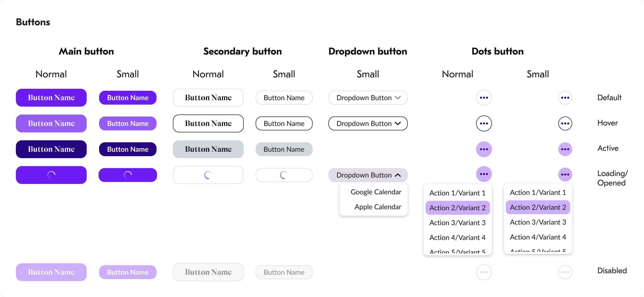Select Google Calendar from the dropdown
Screen dimensions: 644x297
click(376, 192)
